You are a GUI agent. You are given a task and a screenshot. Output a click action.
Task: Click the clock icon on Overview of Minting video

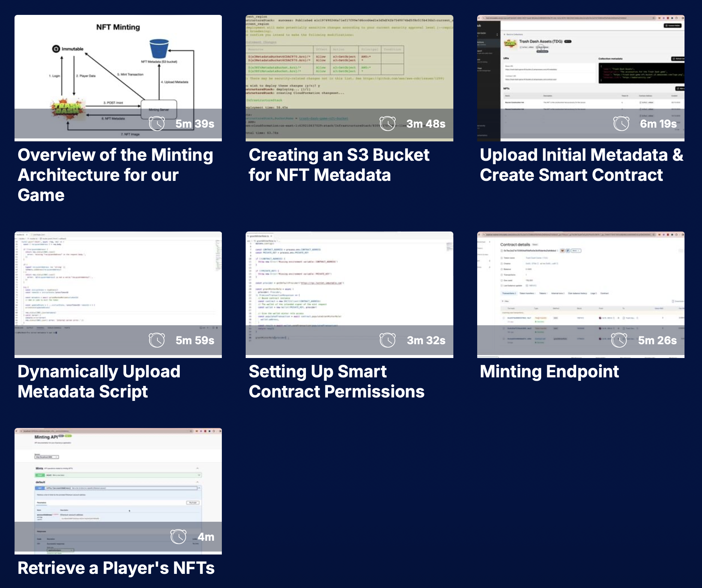point(157,124)
